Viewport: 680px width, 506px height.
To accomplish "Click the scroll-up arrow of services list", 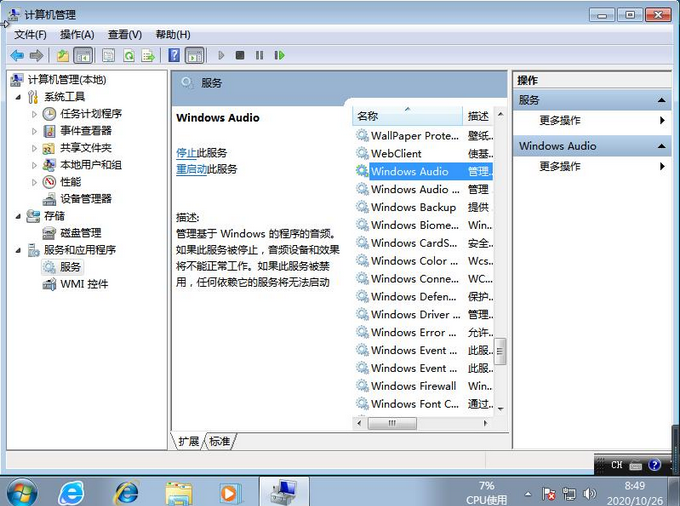I will coord(500,114).
